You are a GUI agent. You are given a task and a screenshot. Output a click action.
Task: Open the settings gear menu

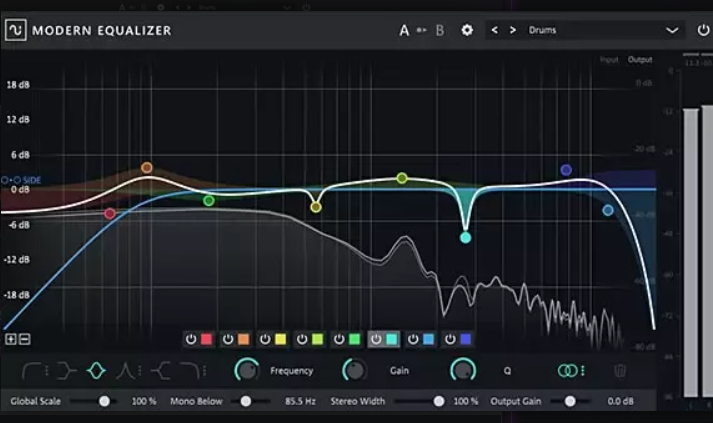pos(467,30)
